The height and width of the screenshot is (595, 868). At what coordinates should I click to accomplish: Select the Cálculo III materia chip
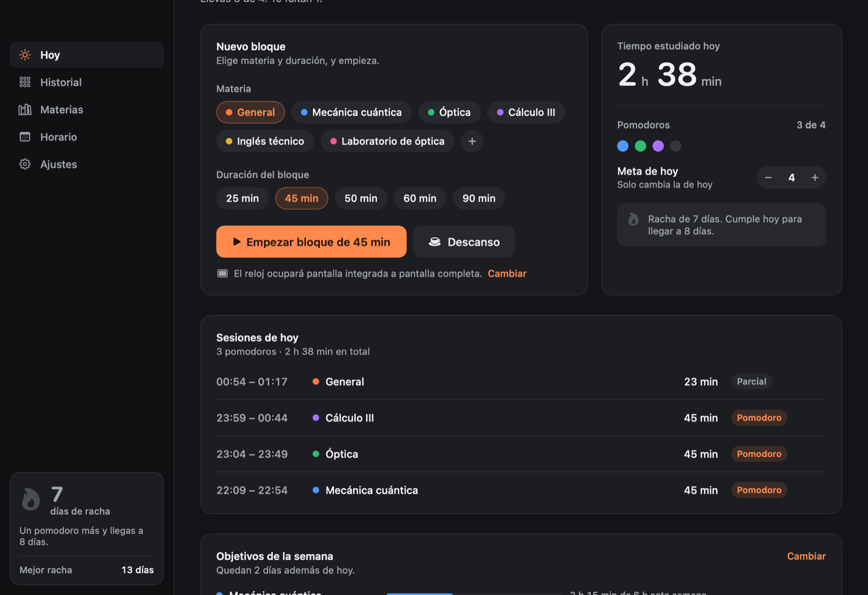526,112
